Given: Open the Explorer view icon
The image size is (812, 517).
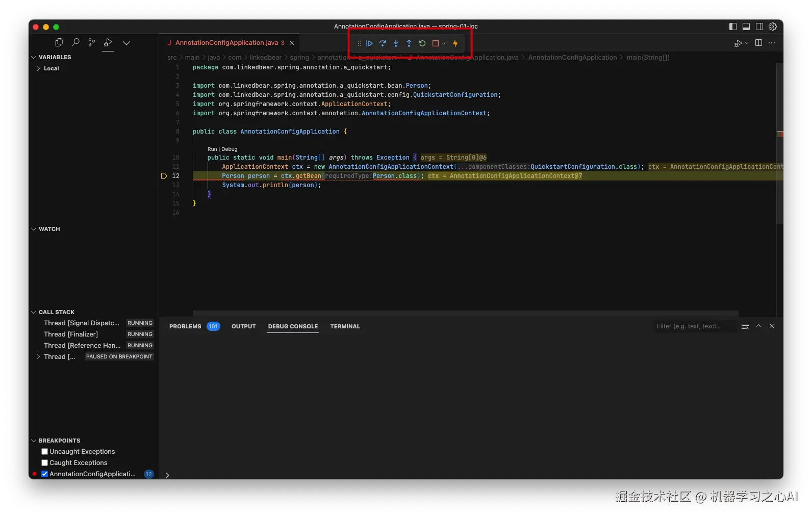Looking at the screenshot, I should click(x=59, y=42).
